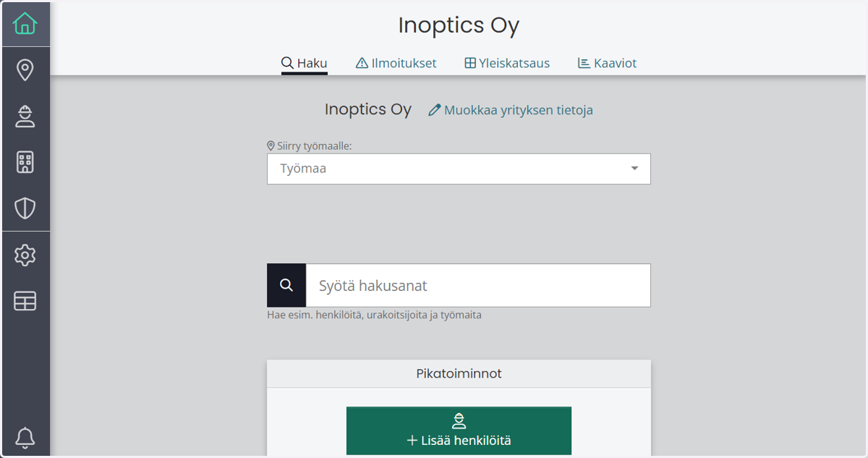Open the home icon in sidebar
Viewport: 868px width, 458px height.
point(25,24)
